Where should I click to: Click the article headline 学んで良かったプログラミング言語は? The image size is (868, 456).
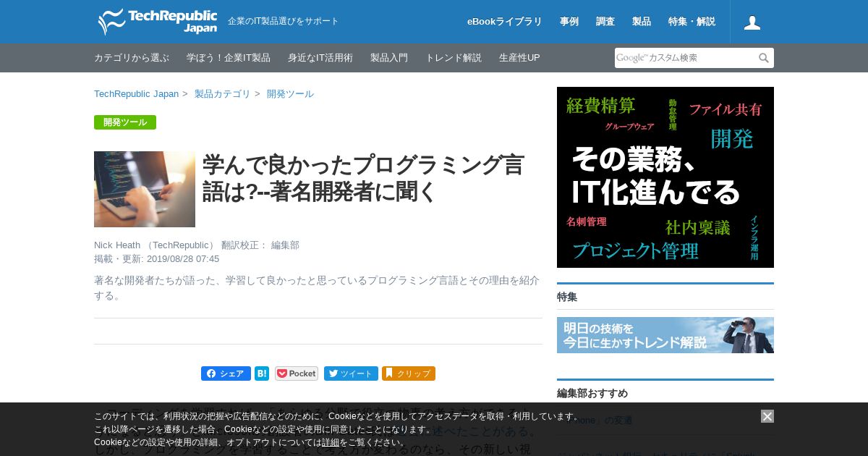point(363,178)
